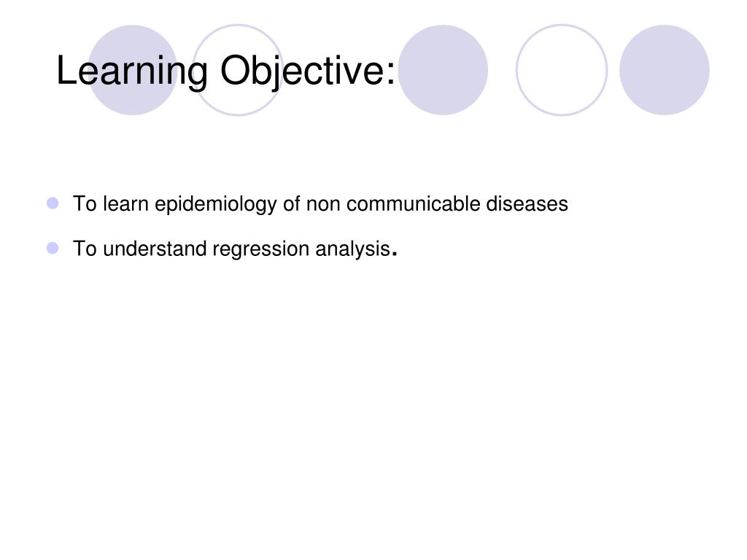
Task: Click the word 'Objective:' in the title
Action: pyautogui.click(x=308, y=71)
